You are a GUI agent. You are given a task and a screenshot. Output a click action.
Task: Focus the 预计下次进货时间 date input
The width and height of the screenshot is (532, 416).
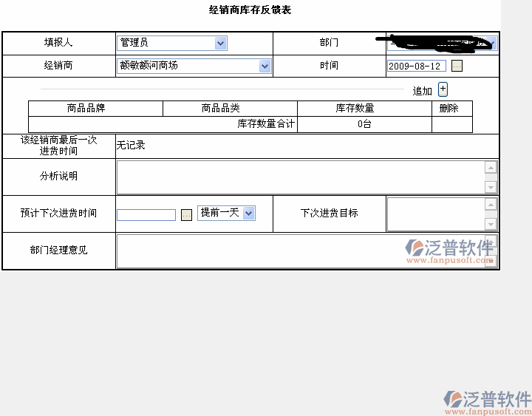pos(146,215)
